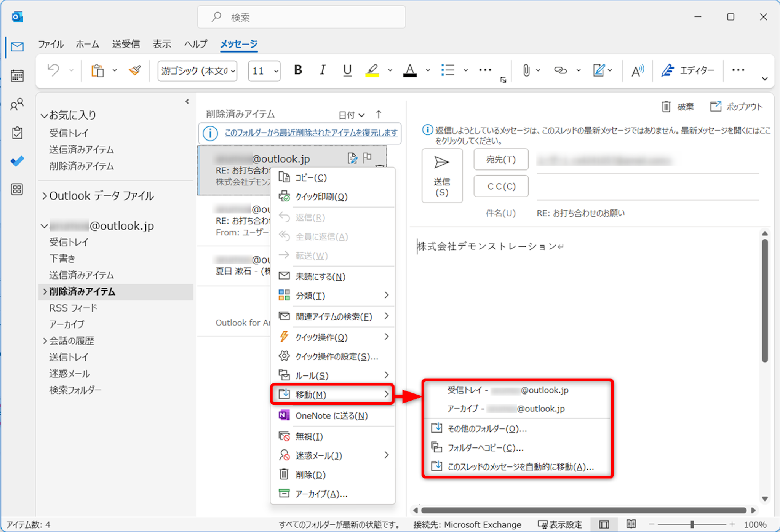Click the recover deleted items link
Screen dimensions: 780x532
(x=311, y=133)
